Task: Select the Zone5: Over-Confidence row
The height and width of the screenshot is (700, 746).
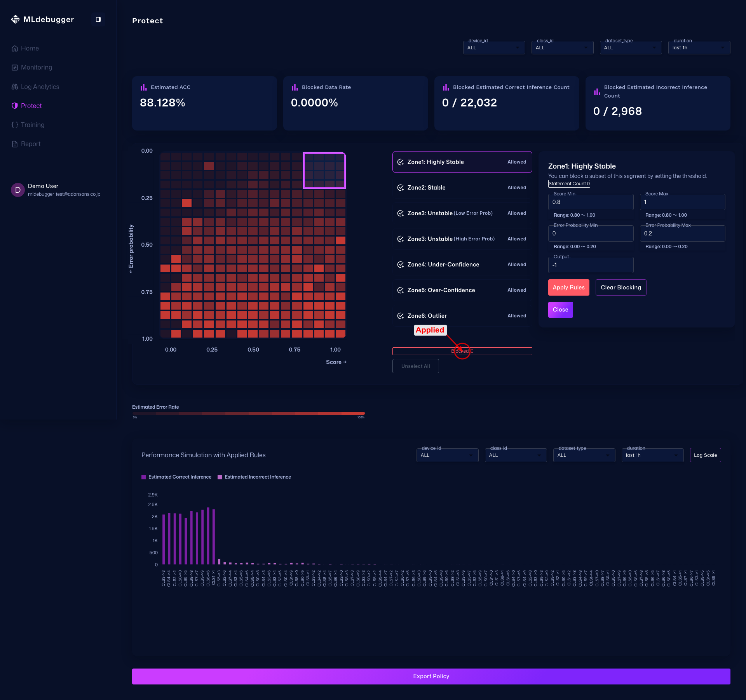Action: click(x=462, y=290)
